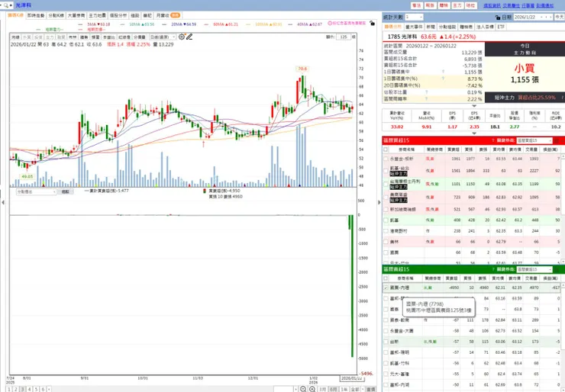Click 分價量 button in chart toolbar
565x392 pixels.
(x=140, y=37)
